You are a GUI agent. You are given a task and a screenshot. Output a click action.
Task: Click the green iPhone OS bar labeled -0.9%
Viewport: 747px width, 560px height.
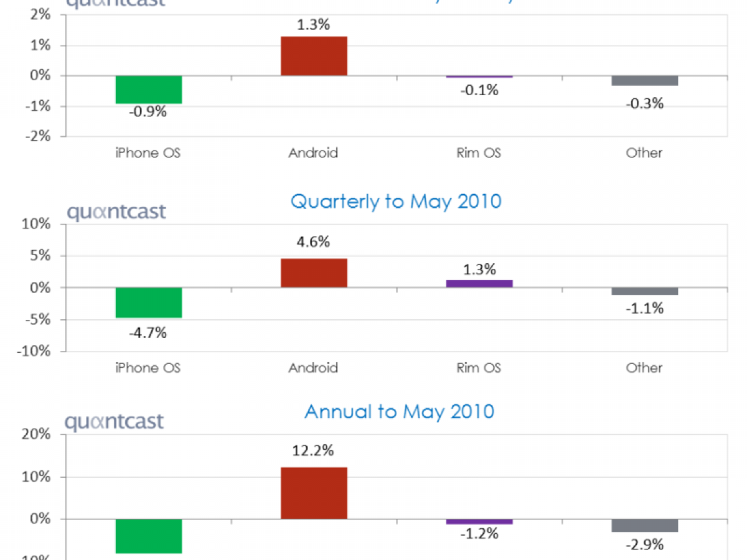[148, 90]
